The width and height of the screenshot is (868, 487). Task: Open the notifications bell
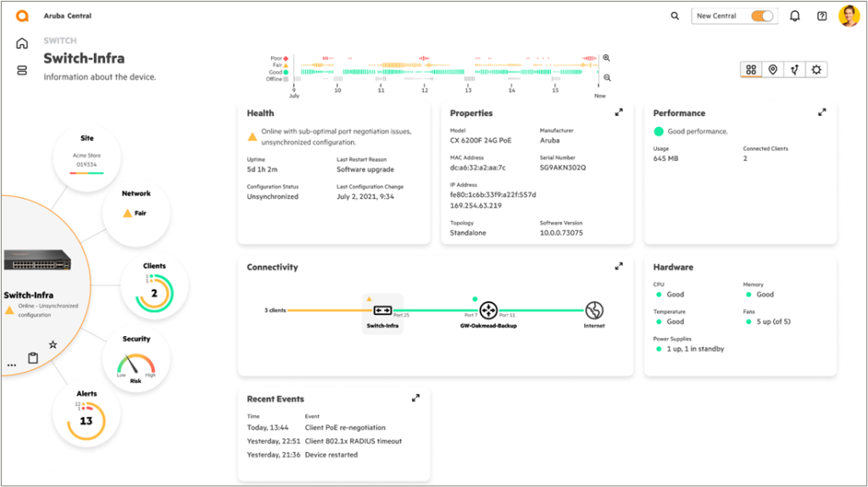[x=794, y=16]
